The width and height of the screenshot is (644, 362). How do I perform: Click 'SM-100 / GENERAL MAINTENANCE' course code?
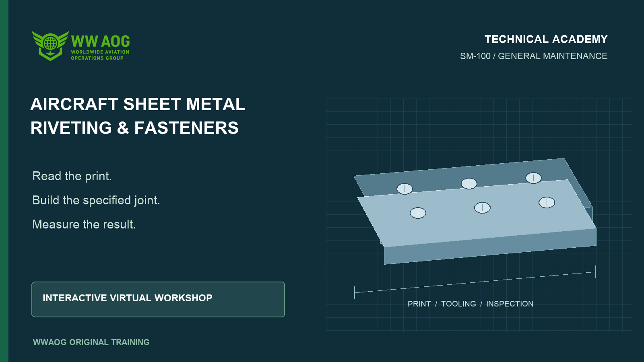[x=533, y=56]
